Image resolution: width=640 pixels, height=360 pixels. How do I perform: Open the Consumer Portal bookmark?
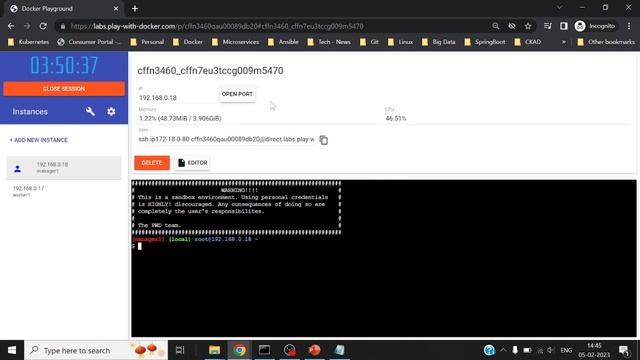89,42
